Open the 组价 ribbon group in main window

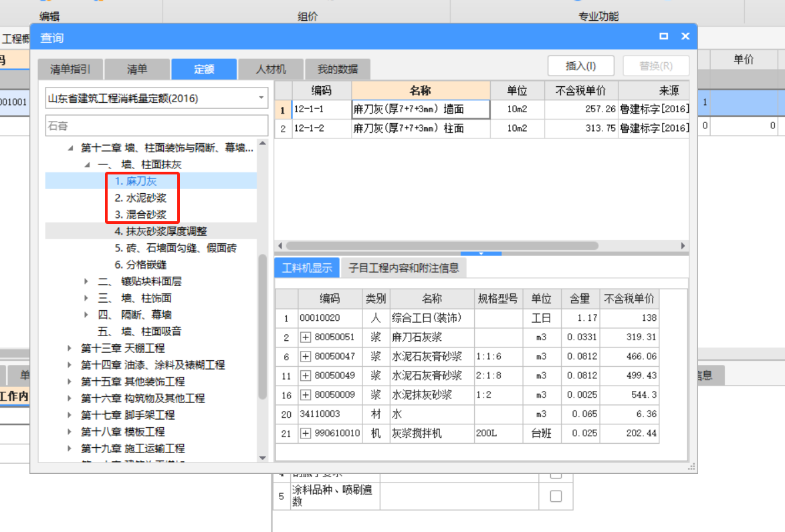pyautogui.click(x=308, y=16)
